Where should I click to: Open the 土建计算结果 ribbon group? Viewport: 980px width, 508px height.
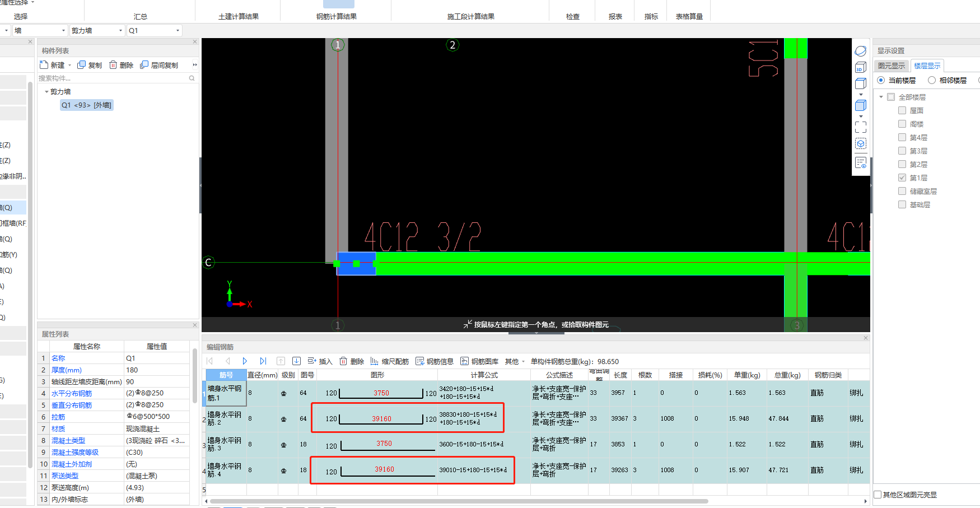coord(239,16)
